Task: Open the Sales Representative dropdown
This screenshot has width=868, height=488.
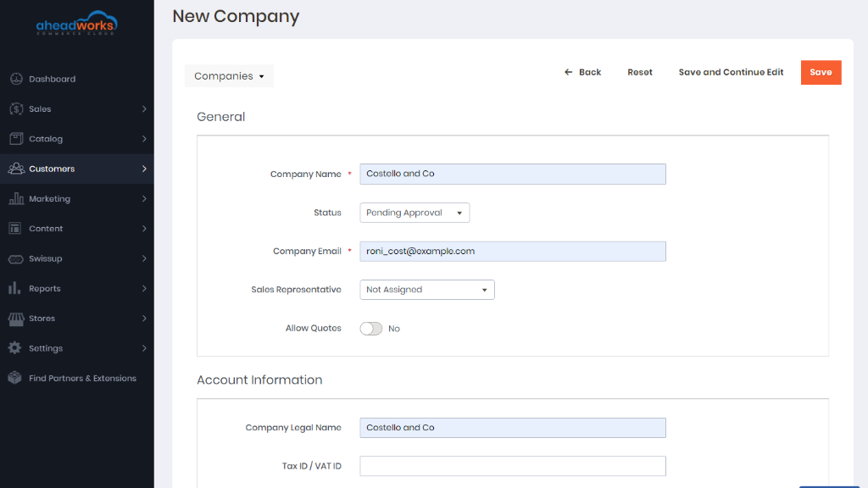Action: point(427,290)
